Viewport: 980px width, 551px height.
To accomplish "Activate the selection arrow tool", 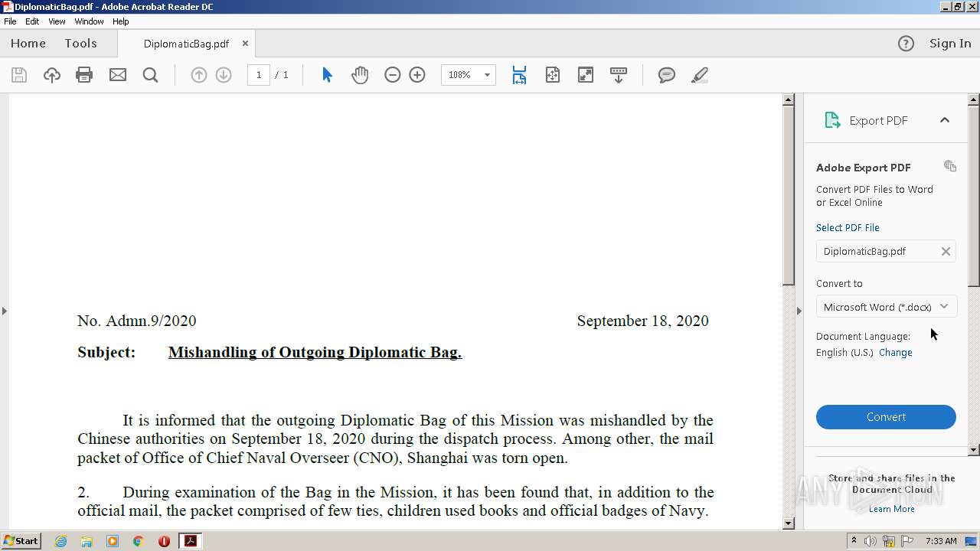I will (328, 75).
